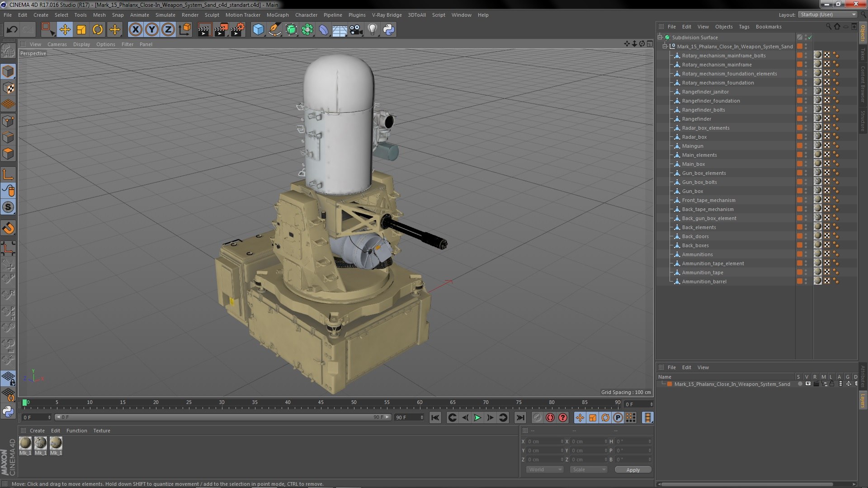This screenshot has width=868, height=488.
Task: Click frame 45 on the timeline ruler
Action: click(321, 402)
